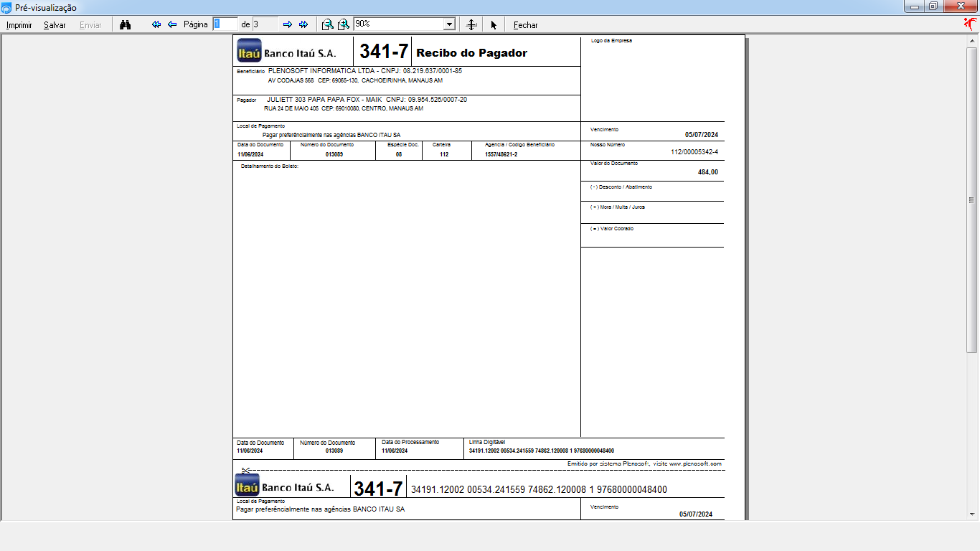980x551 pixels.
Task: Click Salvar to save the document
Action: pos(55,25)
